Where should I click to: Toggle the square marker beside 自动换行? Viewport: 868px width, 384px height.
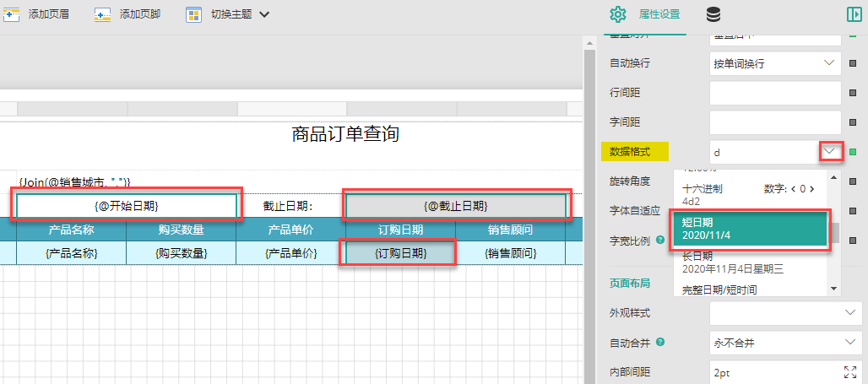click(853, 63)
